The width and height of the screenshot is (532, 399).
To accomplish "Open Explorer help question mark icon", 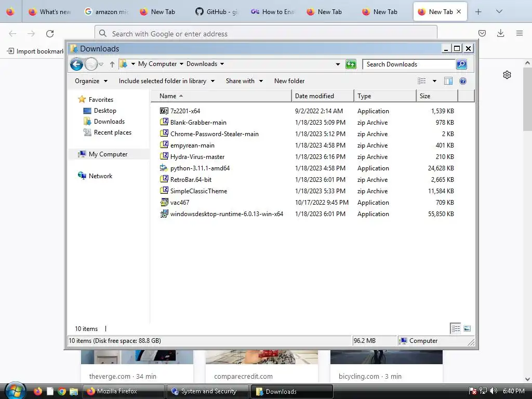I will pos(463,81).
